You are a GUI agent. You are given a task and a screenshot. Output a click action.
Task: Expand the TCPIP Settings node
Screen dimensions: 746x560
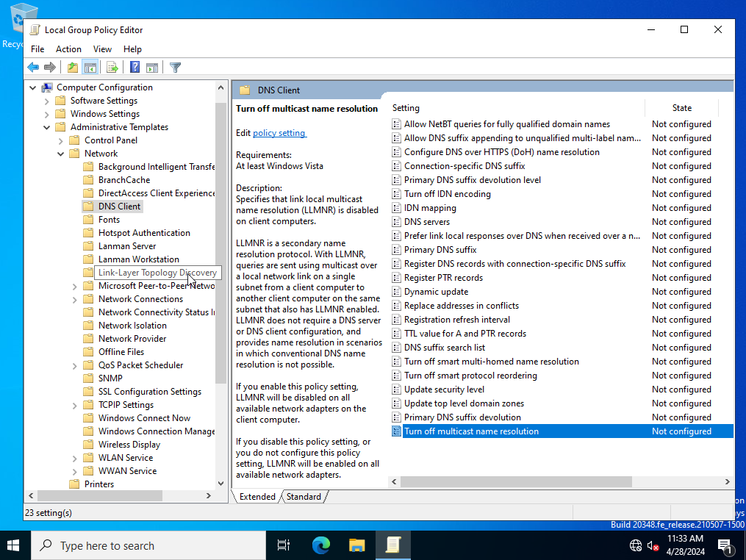pos(73,404)
